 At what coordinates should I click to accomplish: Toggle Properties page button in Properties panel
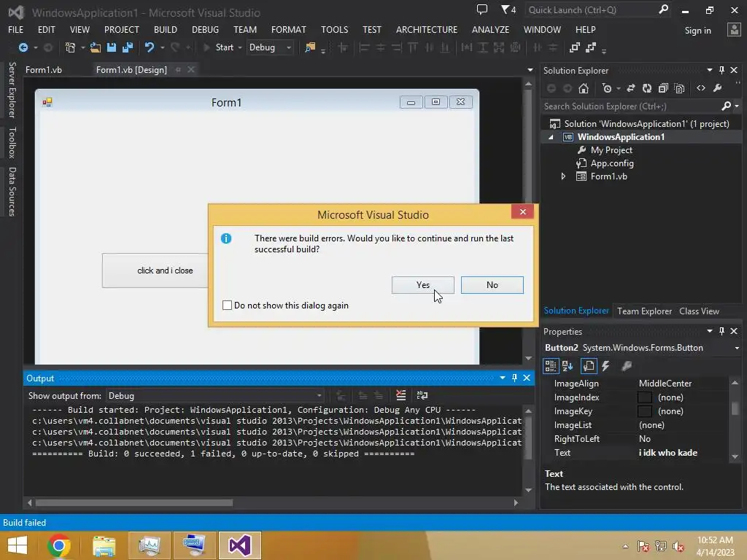click(589, 366)
